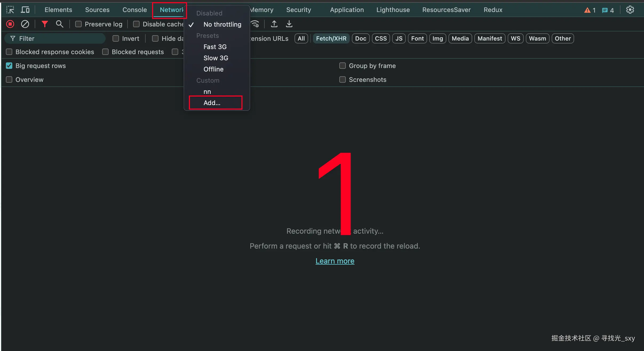Viewport: 644px width, 351px height.
Task: Select Slow 3G throttling preset
Action: (216, 58)
